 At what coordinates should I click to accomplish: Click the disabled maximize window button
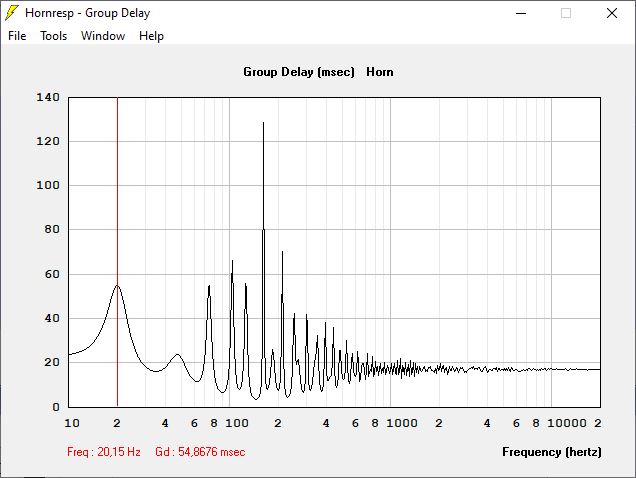coord(566,13)
